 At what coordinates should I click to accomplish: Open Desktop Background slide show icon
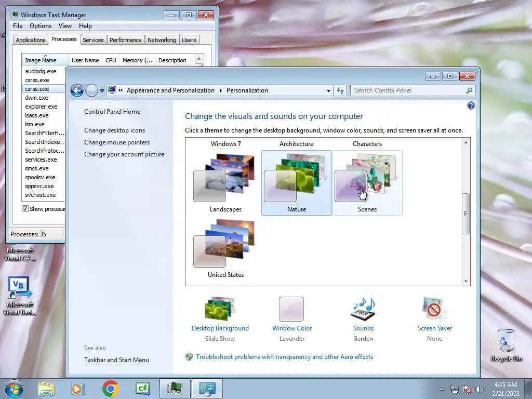pos(220,309)
